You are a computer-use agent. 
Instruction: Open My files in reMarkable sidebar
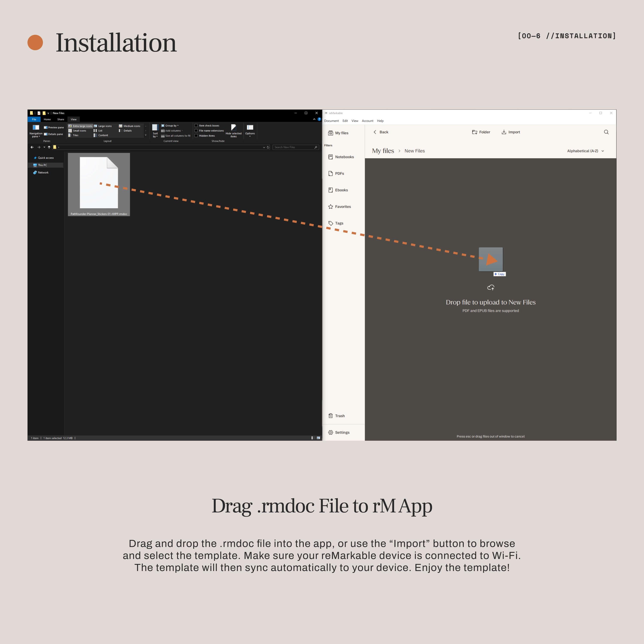tap(338, 133)
